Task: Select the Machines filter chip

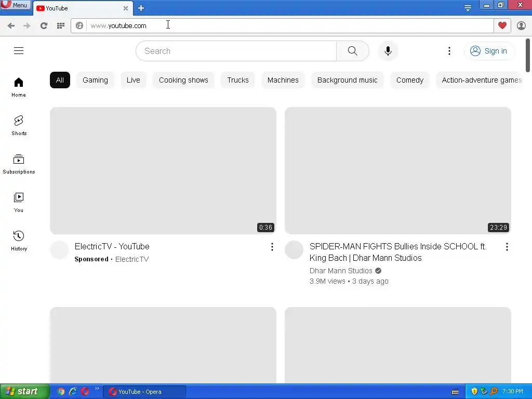Action: [x=283, y=80]
